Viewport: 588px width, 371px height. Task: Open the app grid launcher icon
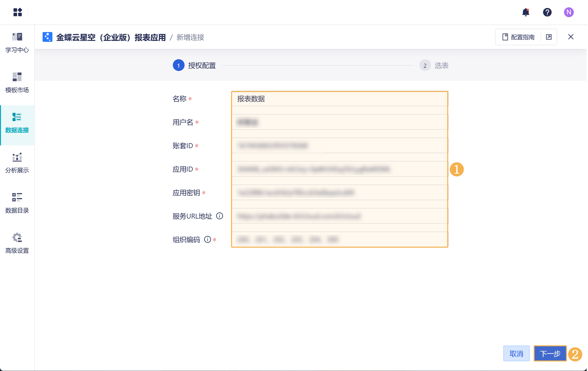[18, 12]
